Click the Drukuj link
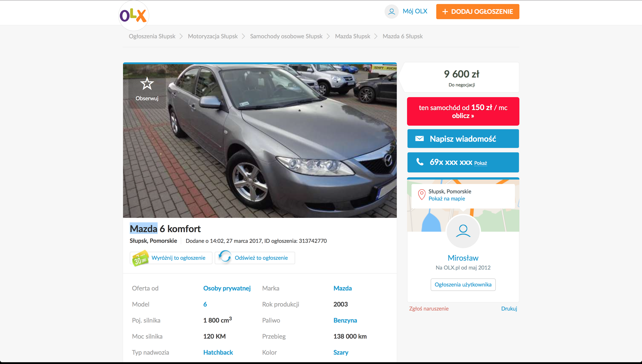Image resolution: width=642 pixels, height=364 pixels. (509, 309)
